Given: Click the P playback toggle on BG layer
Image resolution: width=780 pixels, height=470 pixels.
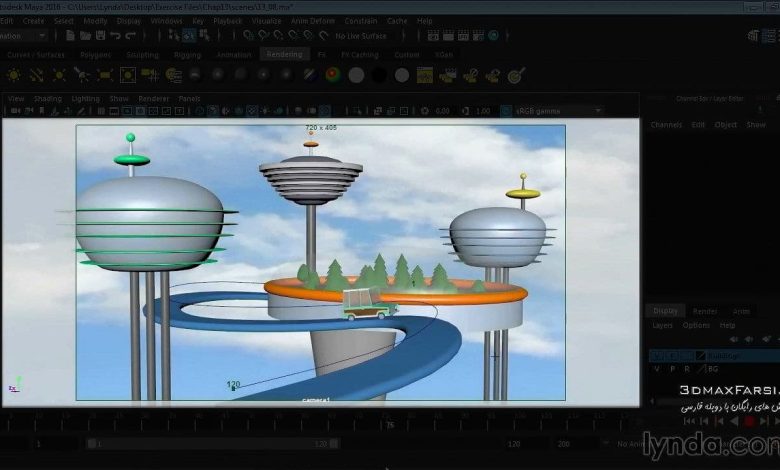Looking at the screenshot, I should point(673,369).
